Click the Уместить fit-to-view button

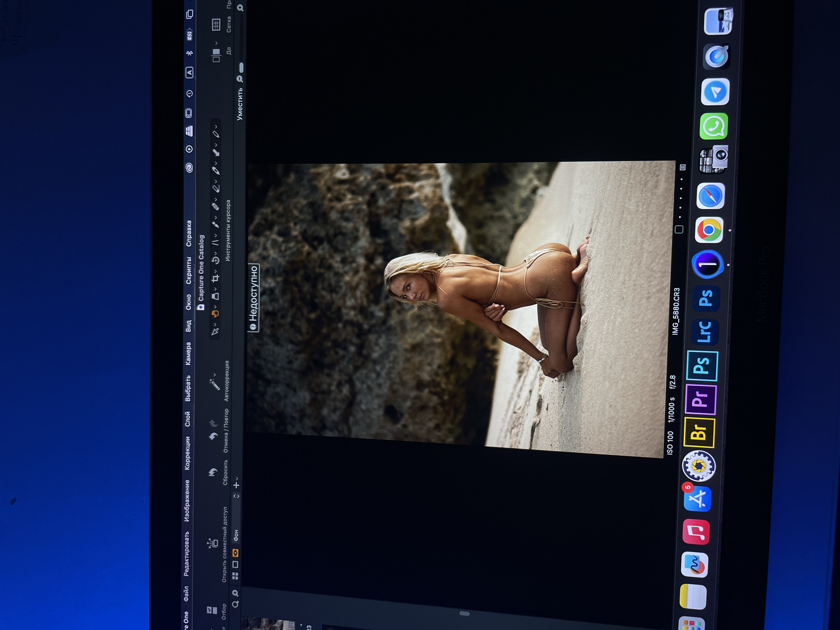(x=240, y=104)
